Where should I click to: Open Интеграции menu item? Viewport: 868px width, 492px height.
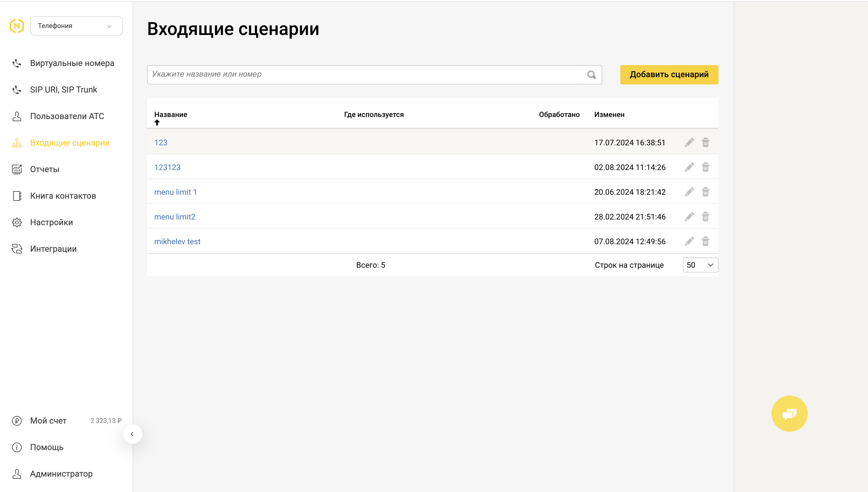(53, 249)
